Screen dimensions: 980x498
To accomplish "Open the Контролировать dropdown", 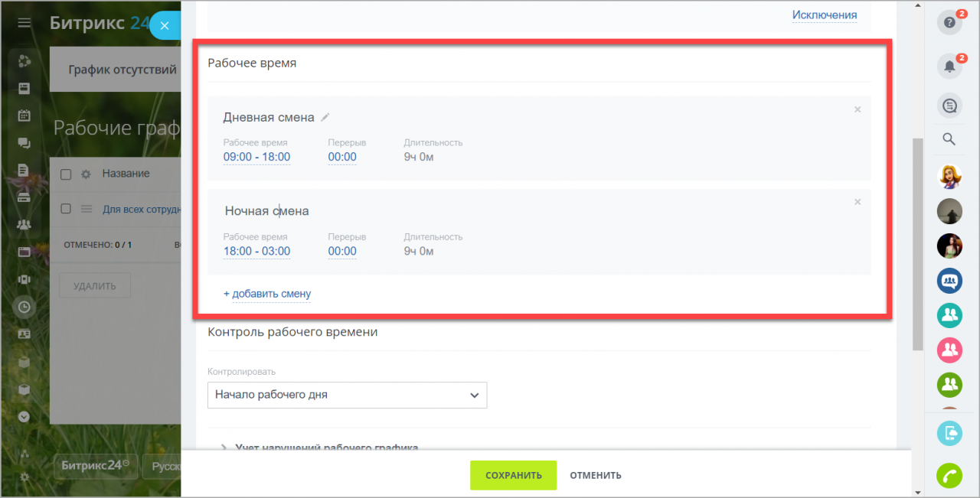I will [347, 395].
